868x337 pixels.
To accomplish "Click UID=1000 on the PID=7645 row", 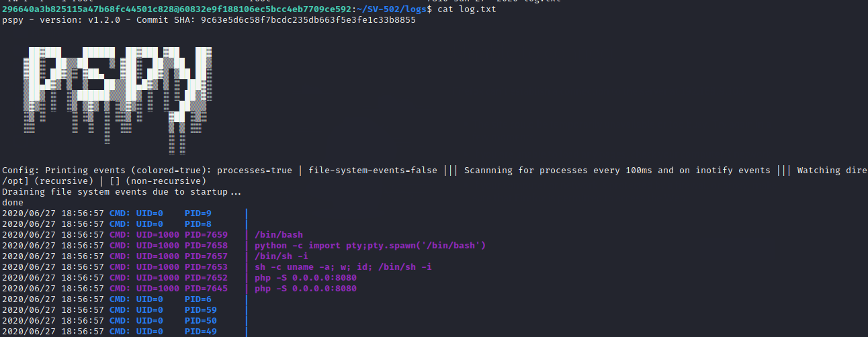I will (158, 289).
